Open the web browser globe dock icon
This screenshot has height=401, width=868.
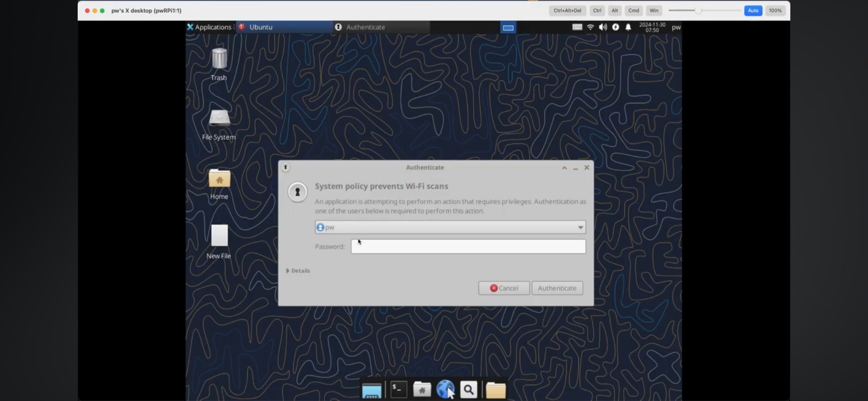(x=445, y=389)
